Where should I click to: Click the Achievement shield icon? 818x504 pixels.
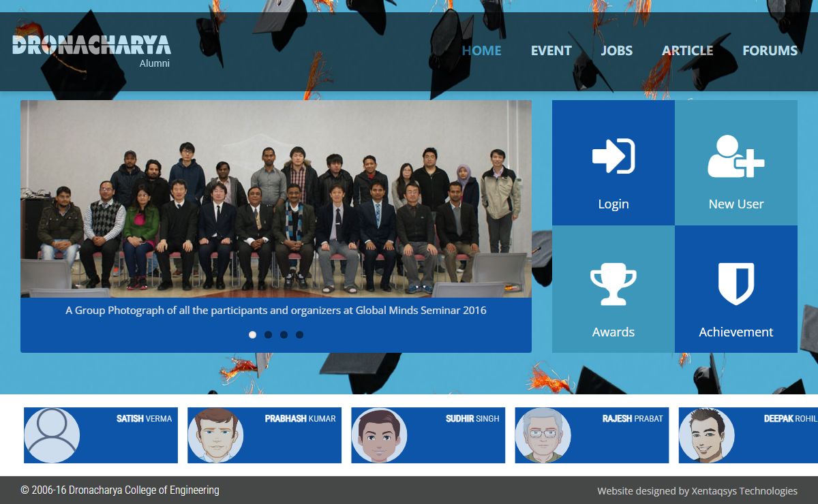736,284
